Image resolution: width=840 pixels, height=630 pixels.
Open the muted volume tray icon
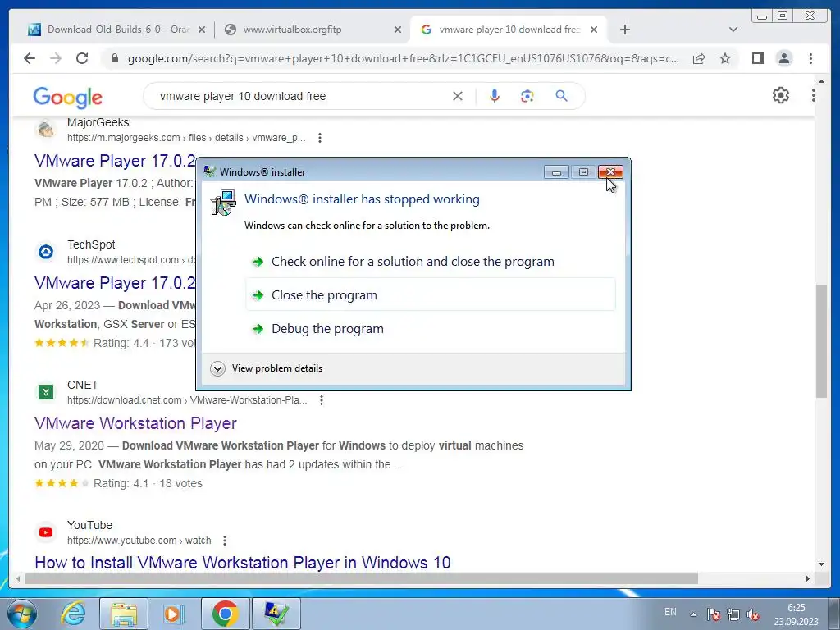pos(753,614)
